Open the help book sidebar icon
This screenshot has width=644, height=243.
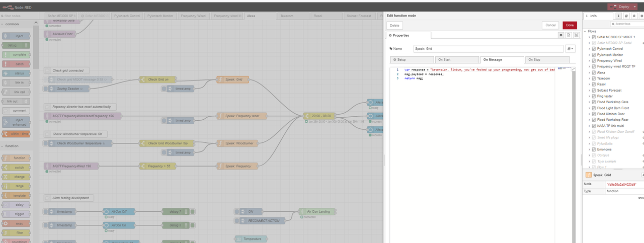tap(626, 16)
